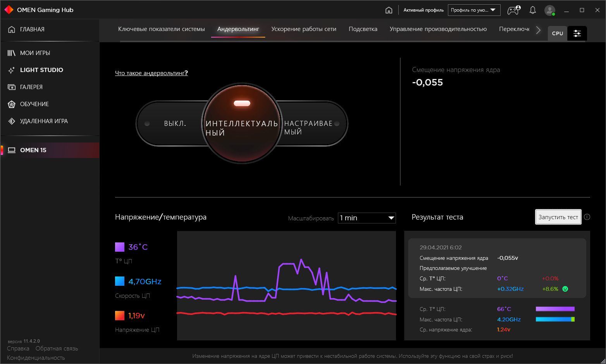Click the 4,70GHz CPU speed reading
Viewport: 606px width, 364px height.
tap(145, 282)
